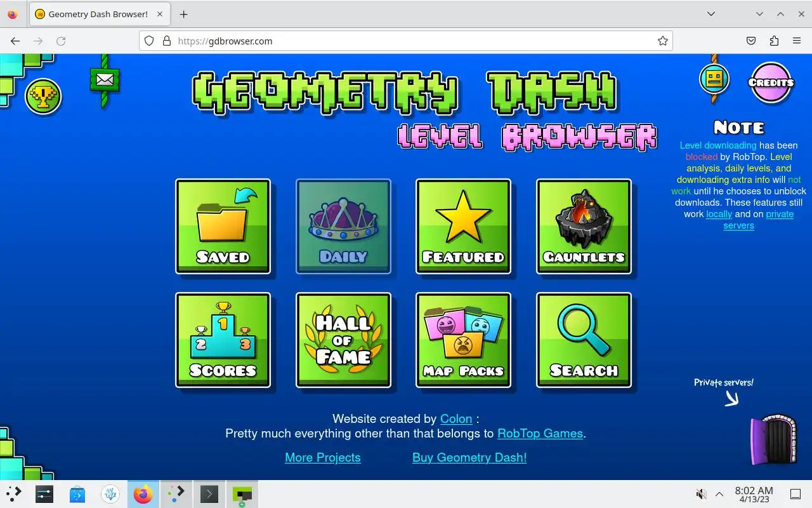The image size is (812, 508).
Task: Select the Geometry Dash Browser! tab
Action: point(100,14)
